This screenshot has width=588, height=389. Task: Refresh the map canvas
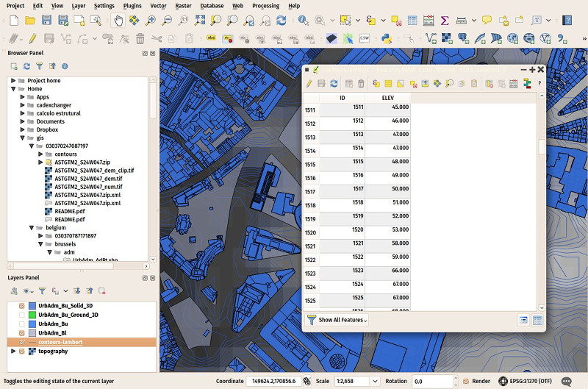pyautogui.click(x=282, y=21)
